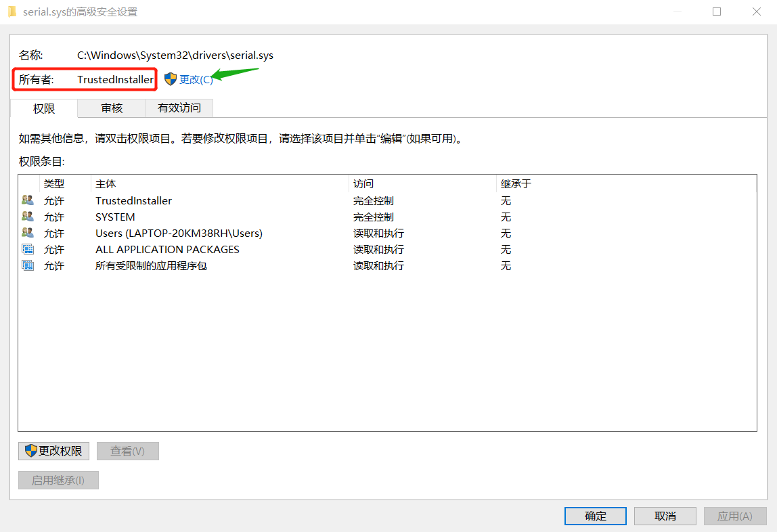Click the UAC shield next to 更改(C)
The image size is (777, 532).
171,79
